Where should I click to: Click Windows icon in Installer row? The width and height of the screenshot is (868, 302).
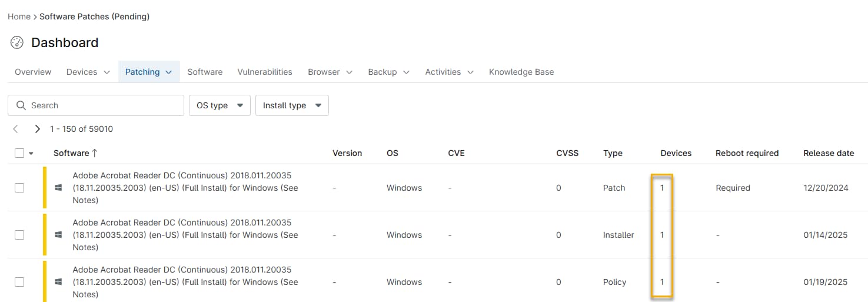click(58, 235)
